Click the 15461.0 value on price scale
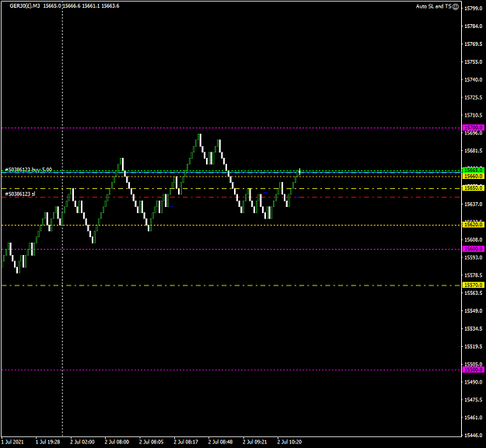The image size is (486, 448). pyautogui.click(x=473, y=418)
